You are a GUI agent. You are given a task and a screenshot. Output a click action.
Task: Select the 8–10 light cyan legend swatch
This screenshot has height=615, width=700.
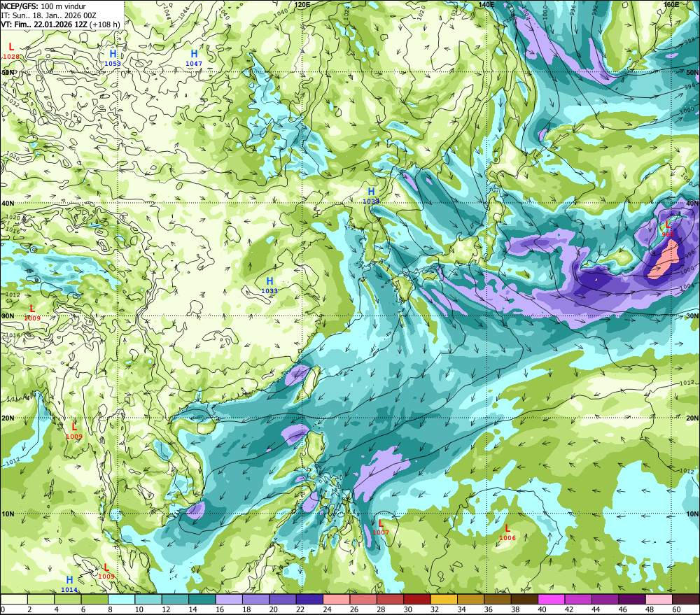tap(121, 600)
